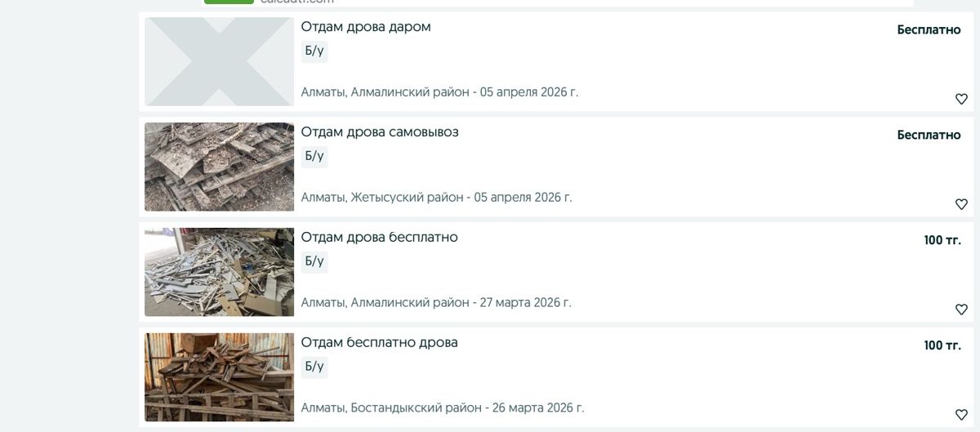
Task: Click 'Б/у' tag on 'Отдам бесплатно дрова'
Action: click(314, 367)
